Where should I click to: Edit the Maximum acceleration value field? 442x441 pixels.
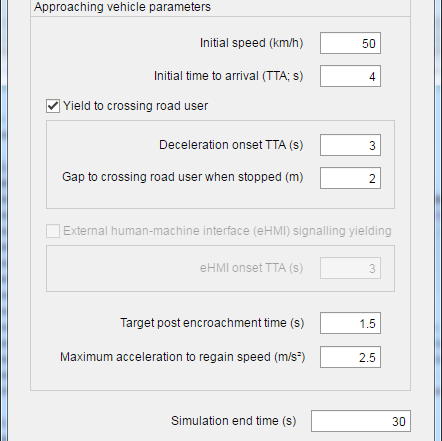point(350,357)
